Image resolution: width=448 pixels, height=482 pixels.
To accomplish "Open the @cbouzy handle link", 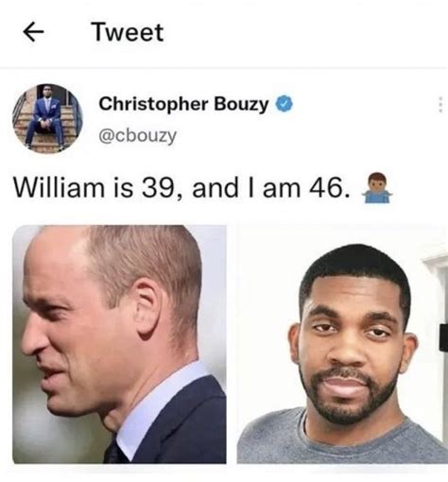I will [x=138, y=136].
